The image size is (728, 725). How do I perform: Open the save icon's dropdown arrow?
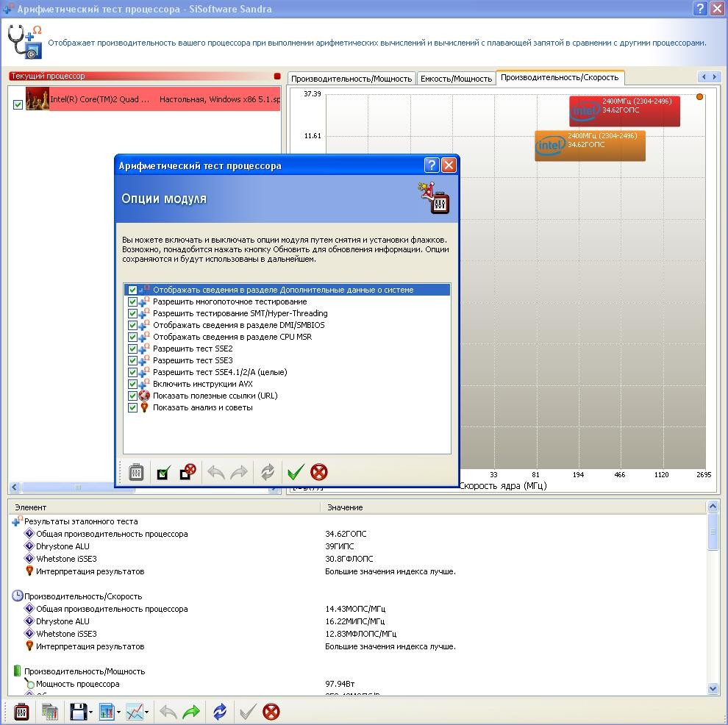point(90,712)
